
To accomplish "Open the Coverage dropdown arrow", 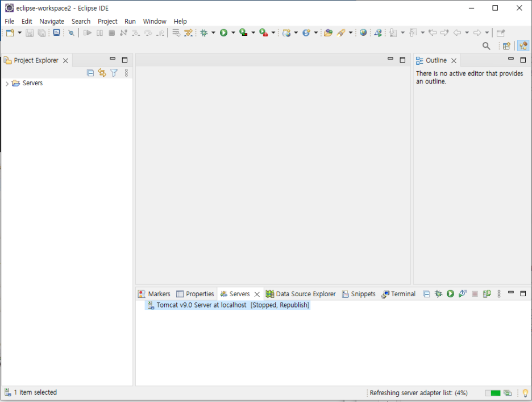I will [253, 33].
